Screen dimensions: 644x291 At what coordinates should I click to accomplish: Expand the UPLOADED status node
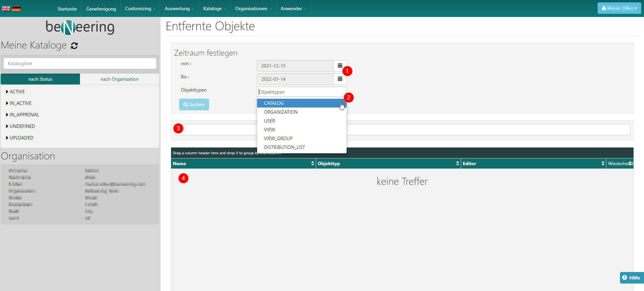7,138
